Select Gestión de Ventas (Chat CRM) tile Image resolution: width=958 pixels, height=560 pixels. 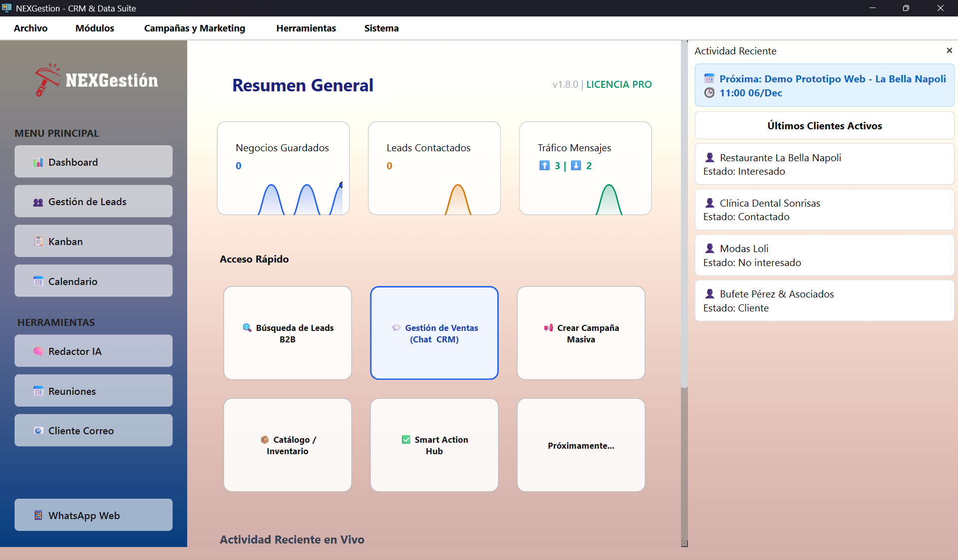434,333
